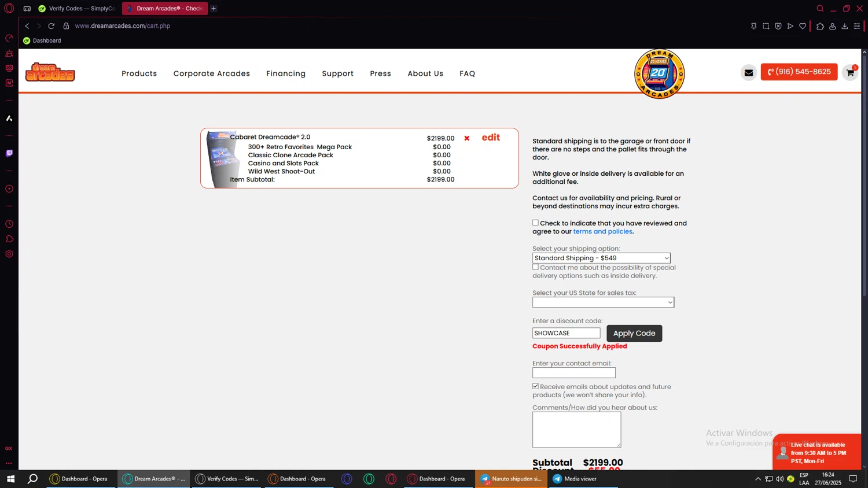Click the Comments text area
The height and width of the screenshot is (488, 868).
[x=576, y=430]
